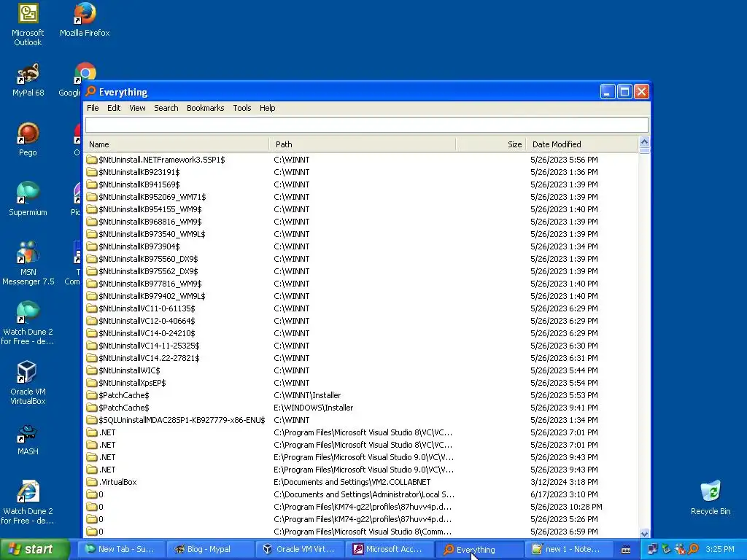Viewport: 747px width, 560px height.
Task: Open the Edit menu
Action: (x=113, y=108)
